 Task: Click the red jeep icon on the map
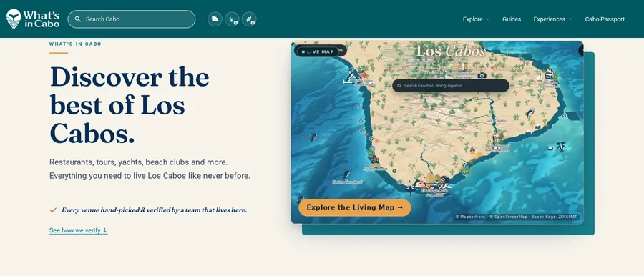point(375,159)
